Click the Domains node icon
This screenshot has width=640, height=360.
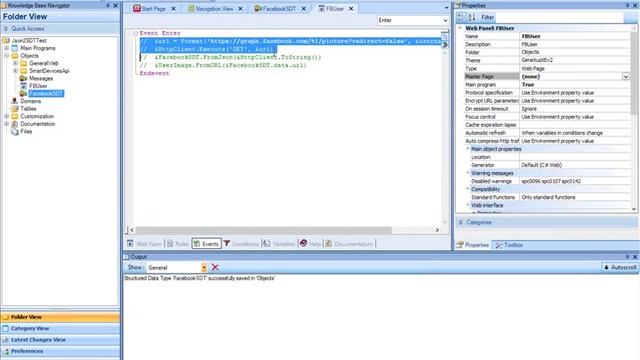click(15, 101)
